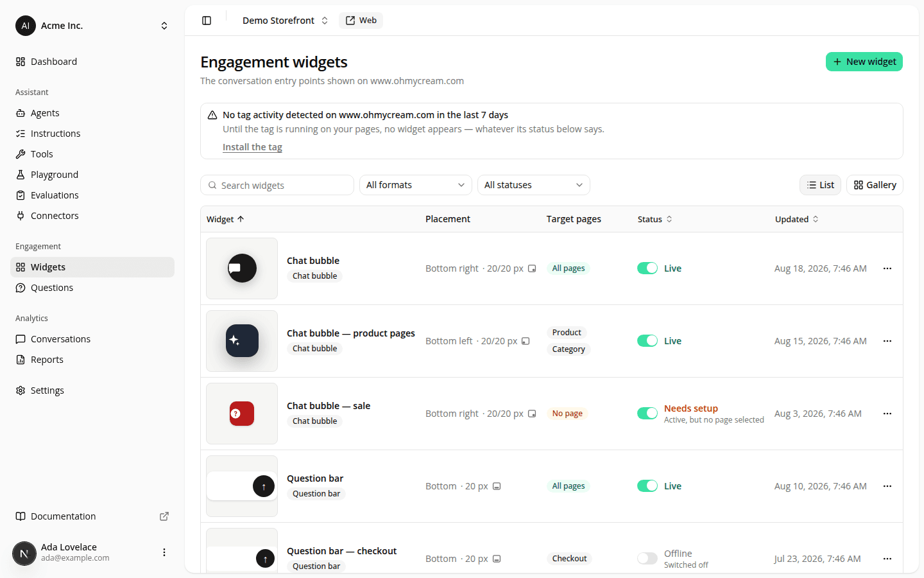
Task: Open the All formats filter dropdown
Action: pyautogui.click(x=416, y=185)
